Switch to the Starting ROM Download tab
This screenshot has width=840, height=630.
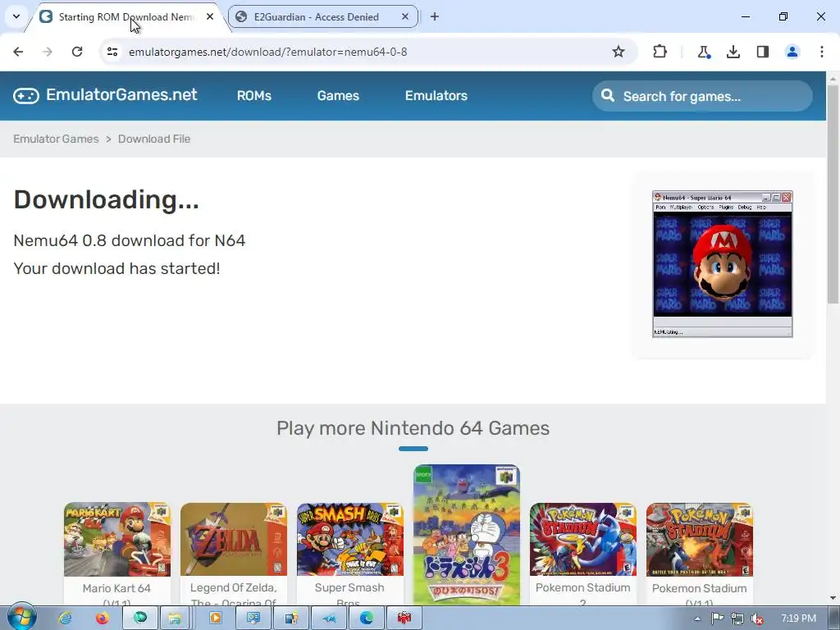126,17
